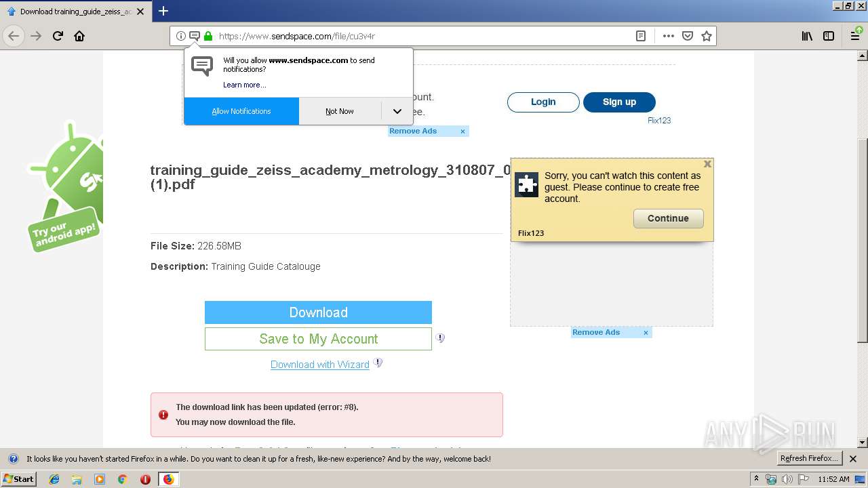Click Allow Notifications
The image size is (868, 488).
[x=241, y=111]
